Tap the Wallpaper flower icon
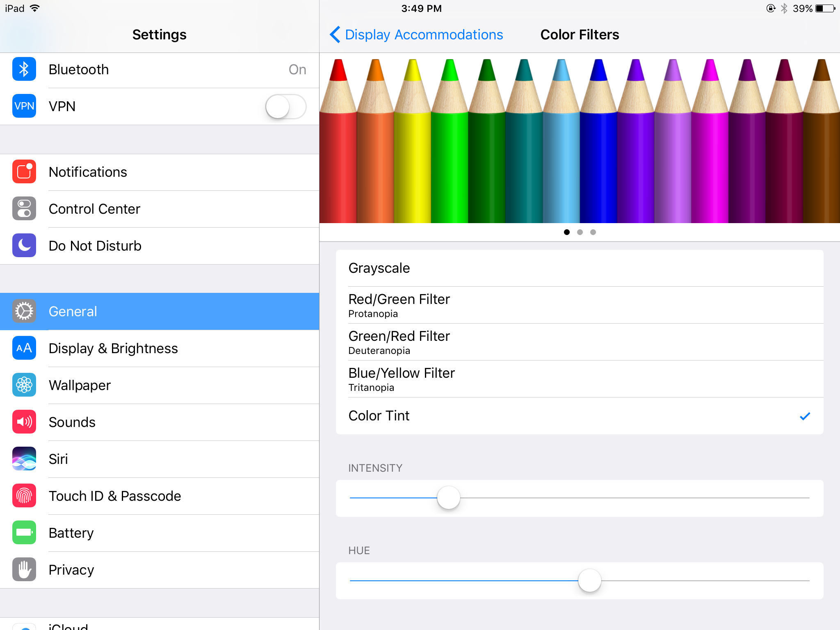 click(24, 385)
